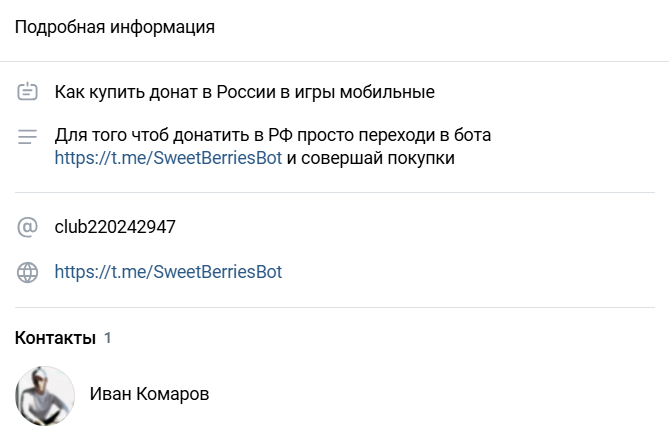The width and height of the screenshot is (669, 444).
Task: Click the description lines icon
Action: 28,135
